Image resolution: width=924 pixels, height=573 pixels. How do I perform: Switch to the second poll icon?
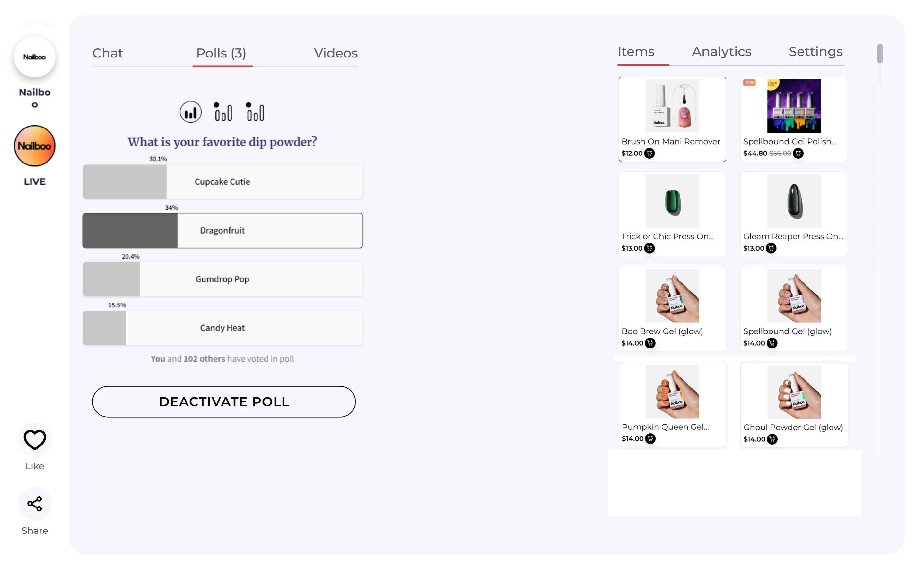coord(223,112)
